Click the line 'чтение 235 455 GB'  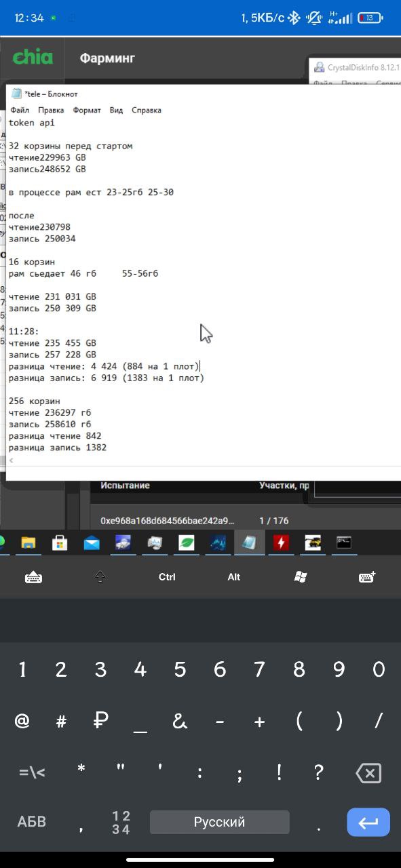coord(52,343)
